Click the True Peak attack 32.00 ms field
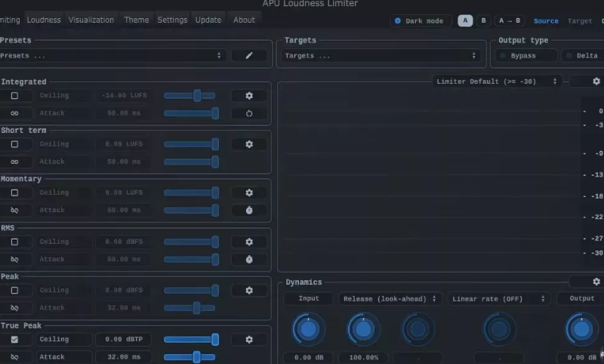This screenshot has height=364, width=604. coord(124,357)
